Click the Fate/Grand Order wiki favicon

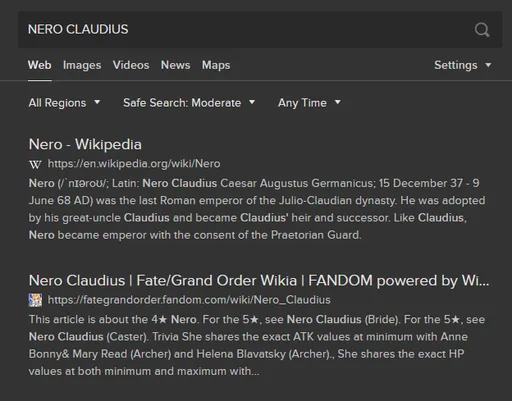[35, 300]
